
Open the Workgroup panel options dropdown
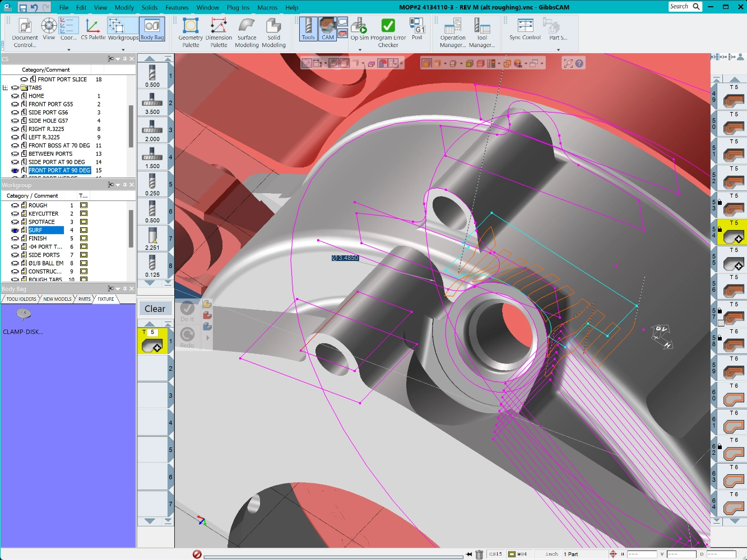click(118, 185)
